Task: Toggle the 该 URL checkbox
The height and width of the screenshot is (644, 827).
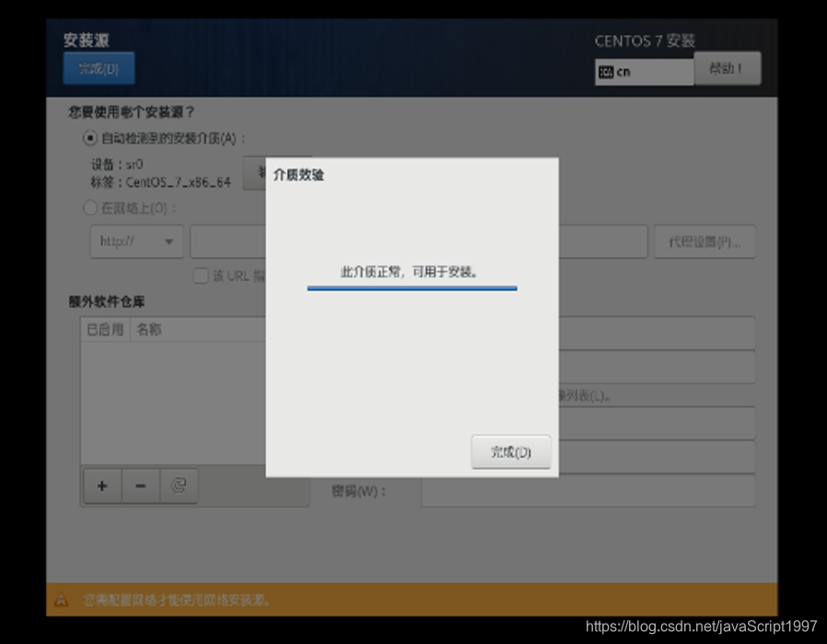Action: pos(201,275)
